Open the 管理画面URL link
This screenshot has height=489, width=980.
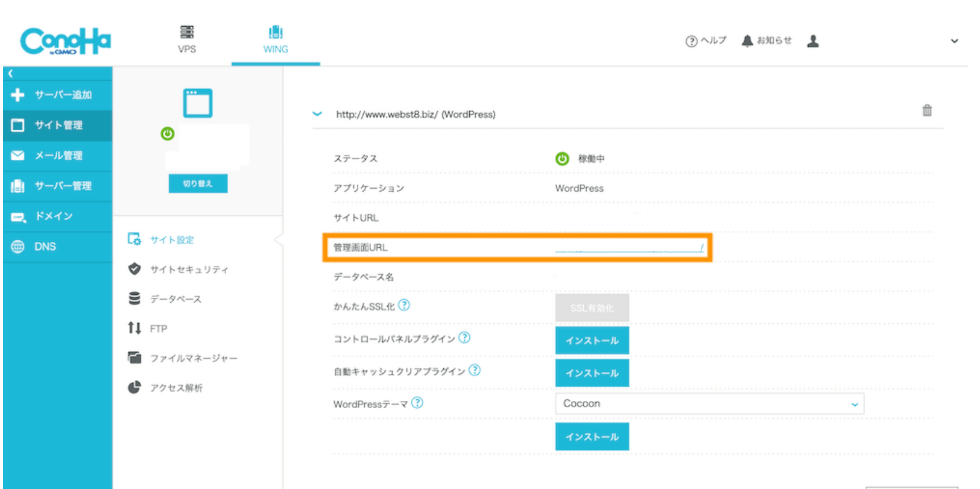[627, 247]
